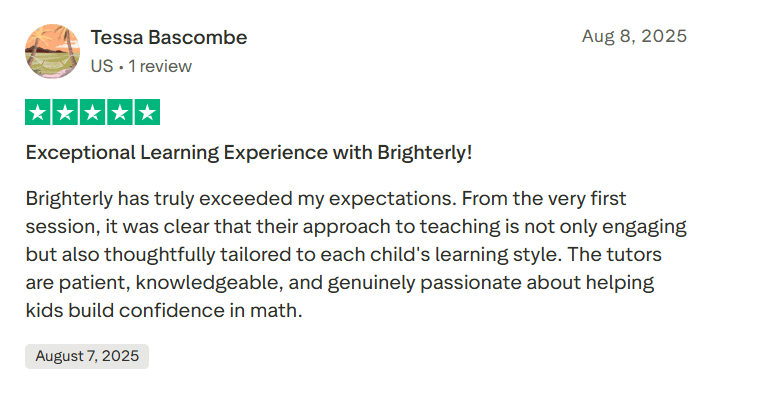
Task: Click the fifth green rating star
Action: point(146,113)
